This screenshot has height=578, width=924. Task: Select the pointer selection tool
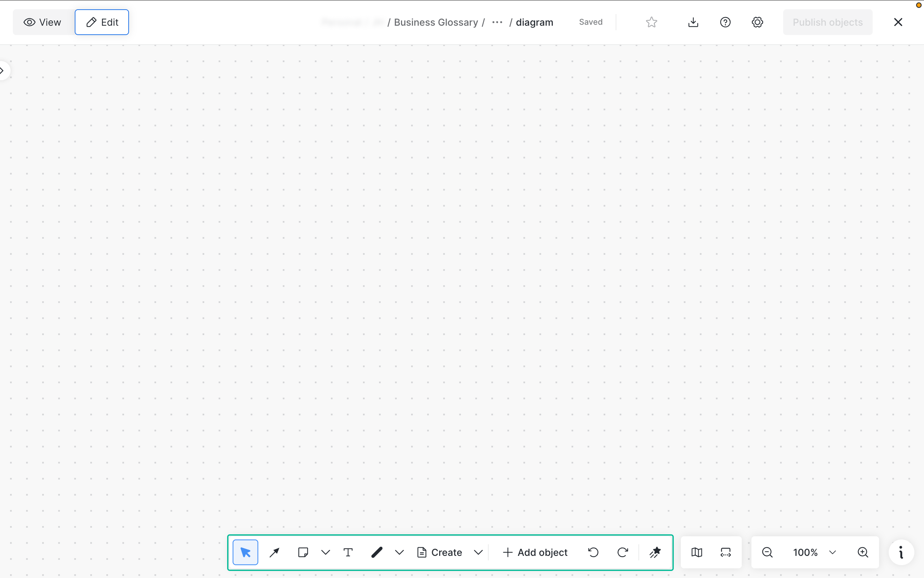click(245, 552)
